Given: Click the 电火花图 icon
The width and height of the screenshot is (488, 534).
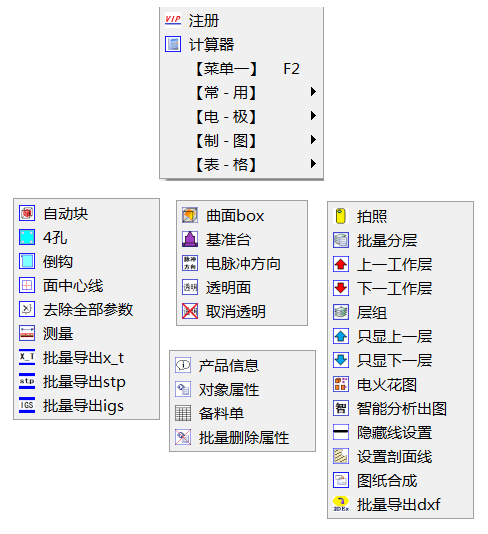Looking at the screenshot, I should tap(341, 384).
